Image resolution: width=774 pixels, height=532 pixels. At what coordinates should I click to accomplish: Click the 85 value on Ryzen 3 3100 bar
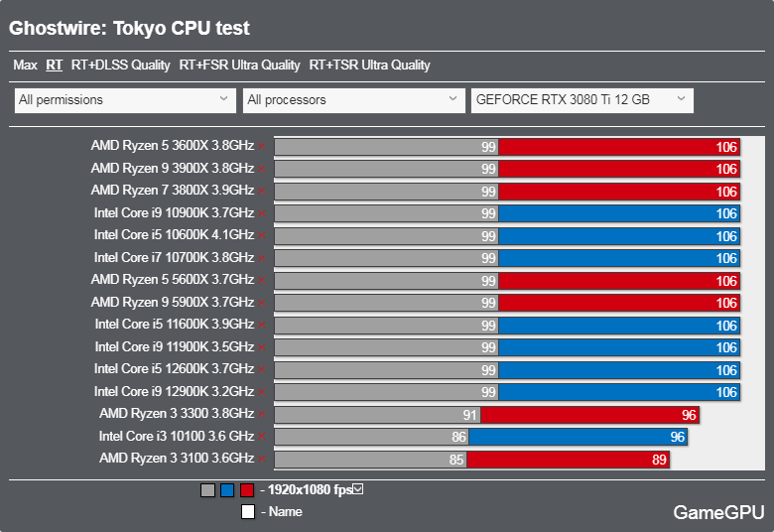point(456,460)
